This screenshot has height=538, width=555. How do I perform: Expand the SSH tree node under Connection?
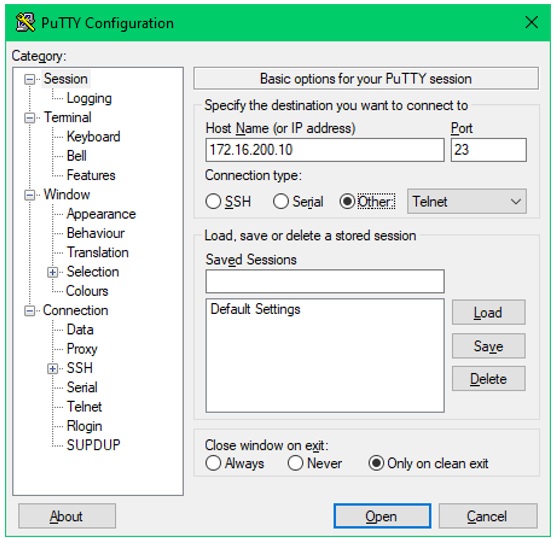(52, 368)
